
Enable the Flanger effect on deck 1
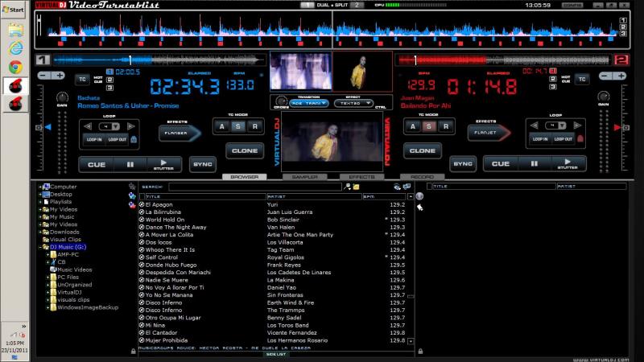click(176, 134)
